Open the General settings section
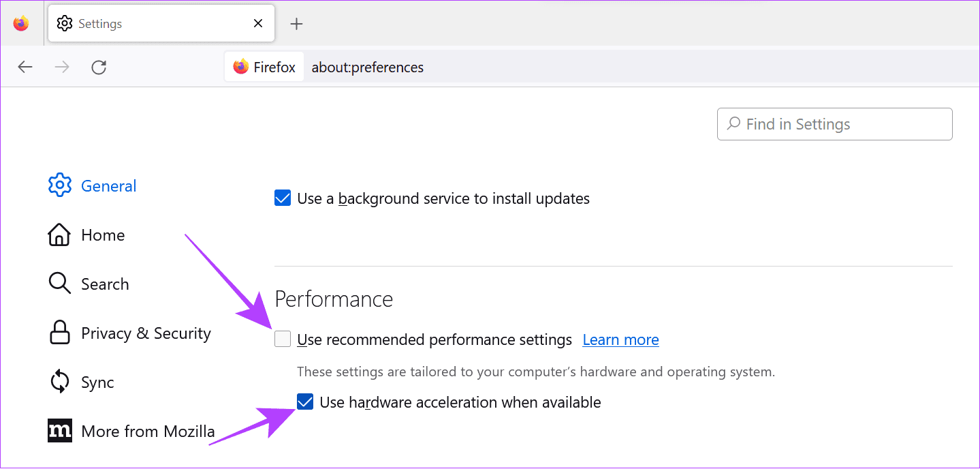Screen dimensions: 980x469 coord(108,185)
